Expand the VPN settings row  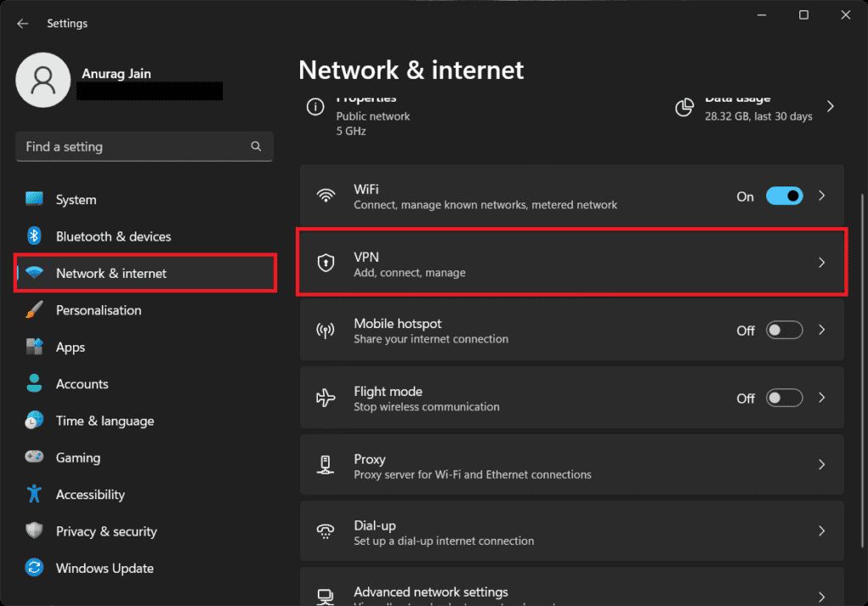821,263
